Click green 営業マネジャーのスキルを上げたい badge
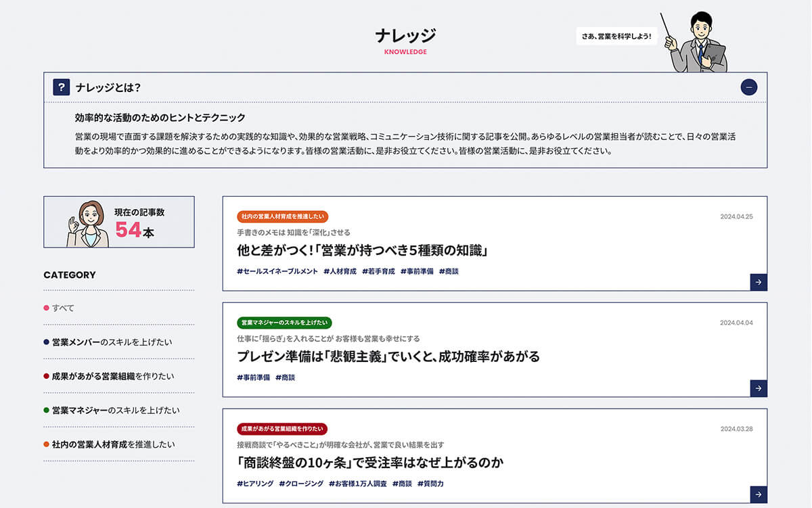Image resolution: width=812 pixels, height=508 pixels. coord(284,323)
